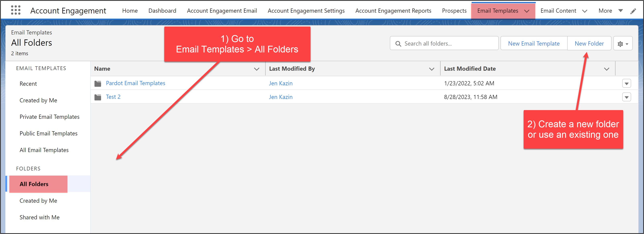Viewport: 644px width, 234px height.
Task: Click the Account Engagement app name
Action: coord(68,11)
